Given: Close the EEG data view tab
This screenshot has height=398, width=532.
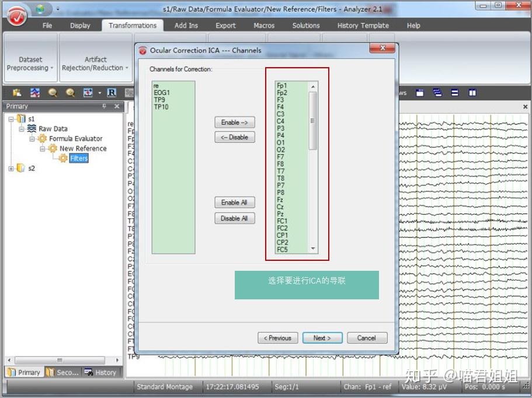Looking at the screenshot, I should pyautogui.click(x=525, y=107).
